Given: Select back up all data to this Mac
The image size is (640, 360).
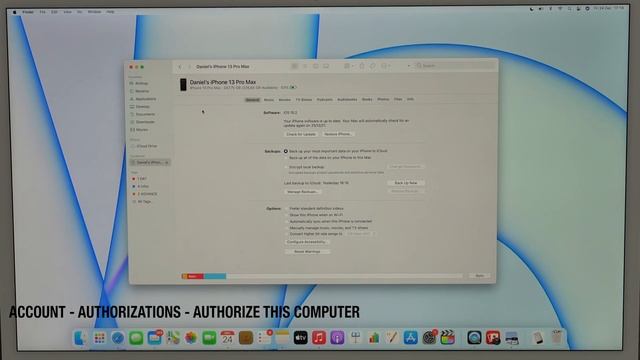Looking at the screenshot, I should click(286, 158).
